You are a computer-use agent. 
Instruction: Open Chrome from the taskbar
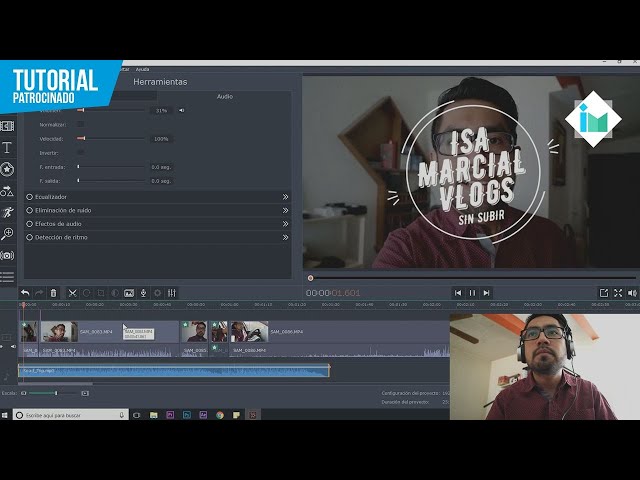(220, 415)
